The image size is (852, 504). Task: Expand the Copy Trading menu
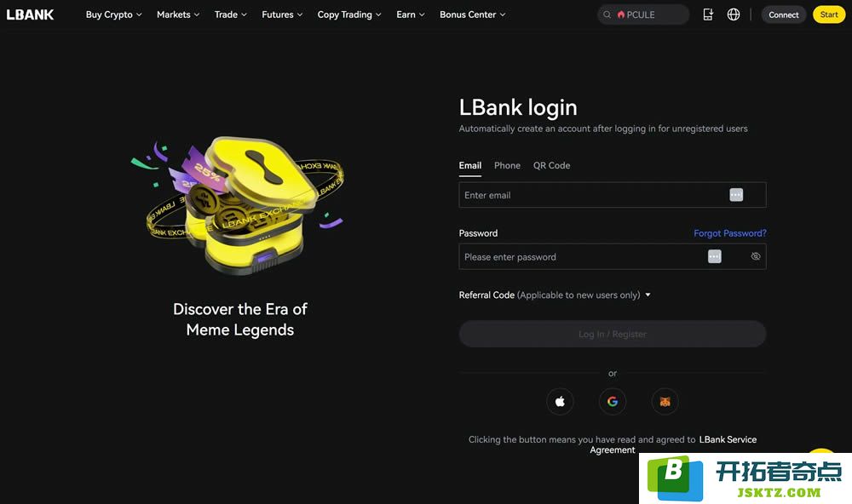[x=349, y=14]
